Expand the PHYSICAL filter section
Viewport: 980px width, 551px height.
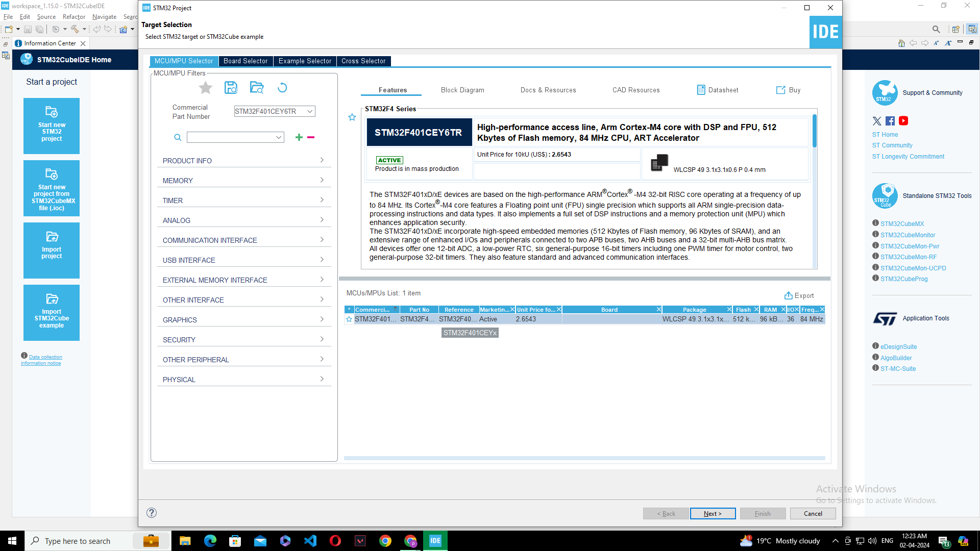click(244, 380)
